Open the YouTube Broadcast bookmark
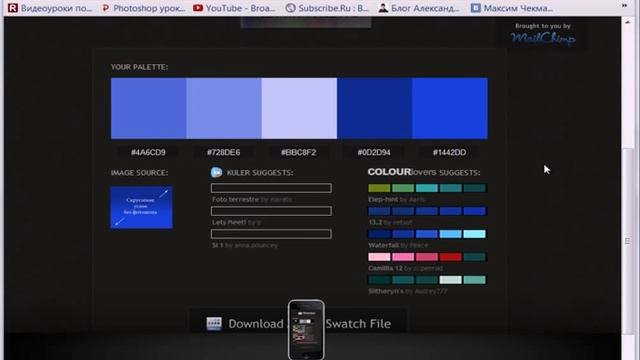This screenshot has height=360, width=640. (x=234, y=8)
